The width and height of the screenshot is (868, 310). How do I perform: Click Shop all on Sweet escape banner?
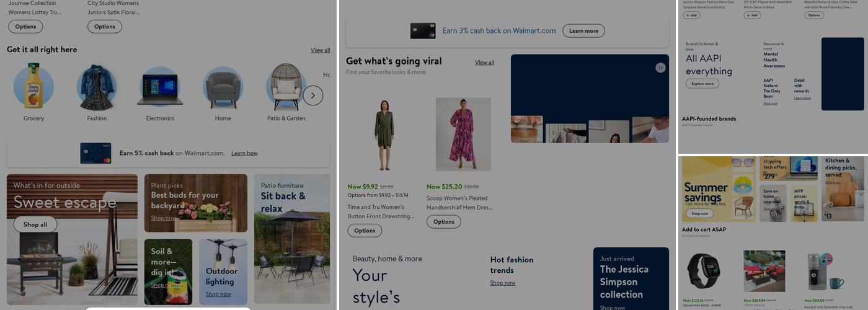coord(35,224)
